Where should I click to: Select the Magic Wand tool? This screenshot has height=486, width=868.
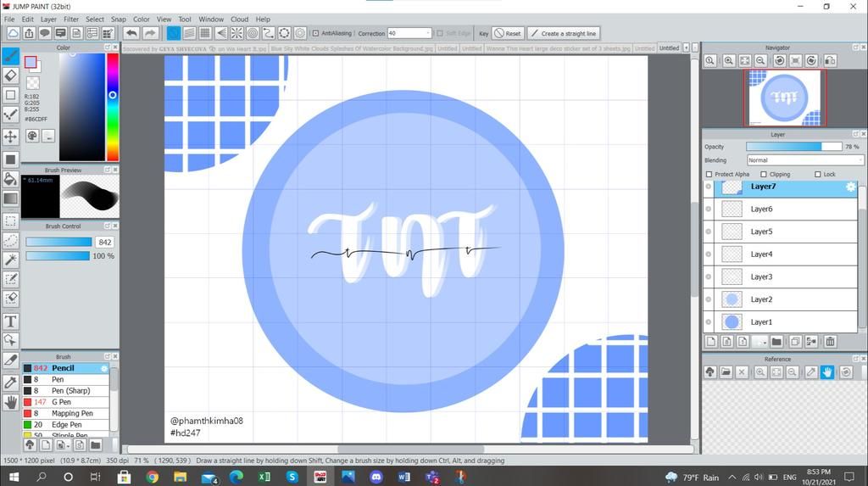[10, 260]
